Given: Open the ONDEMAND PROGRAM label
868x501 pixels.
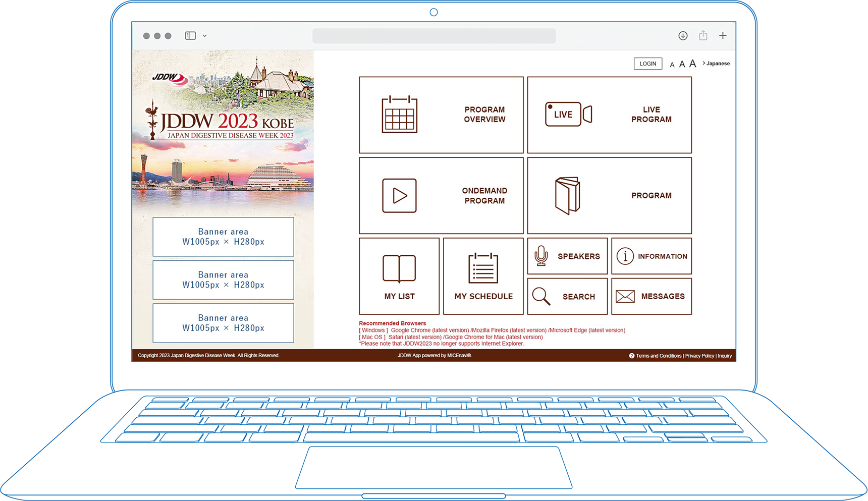Looking at the screenshot, I should coord(484,196).
